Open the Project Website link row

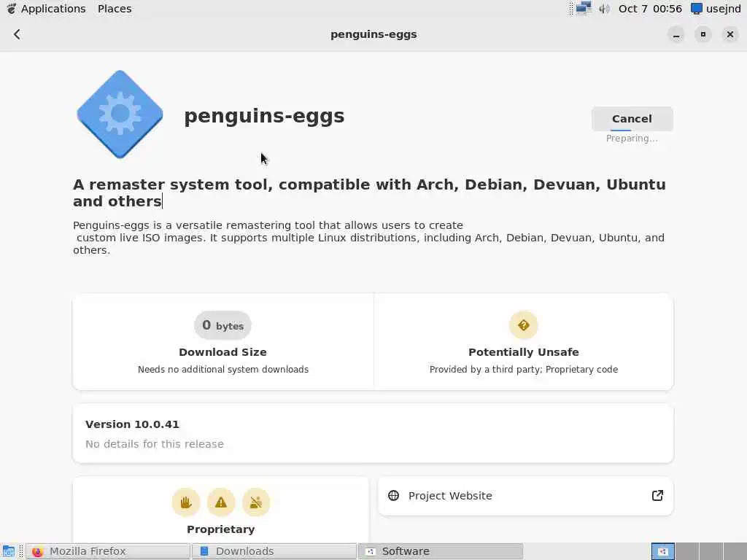click(x=525, y=496)
